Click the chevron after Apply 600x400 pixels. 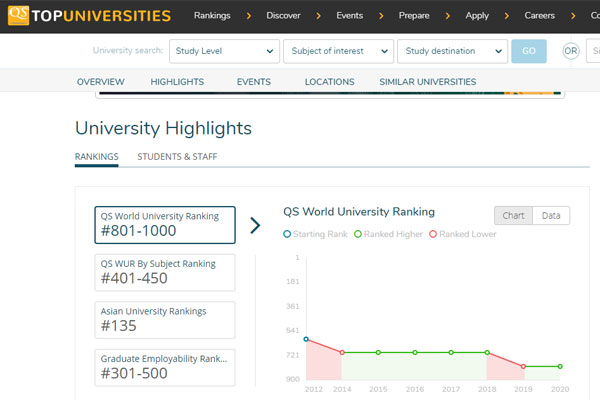507,16
